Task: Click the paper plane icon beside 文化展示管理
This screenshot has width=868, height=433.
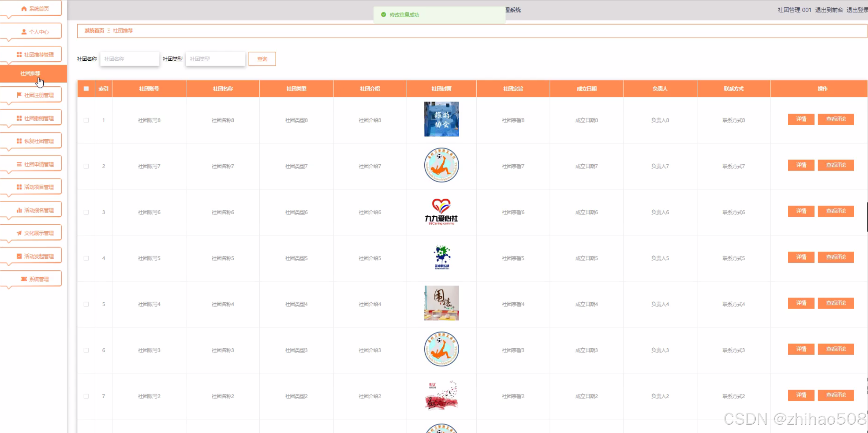Action: click(19, 233)
